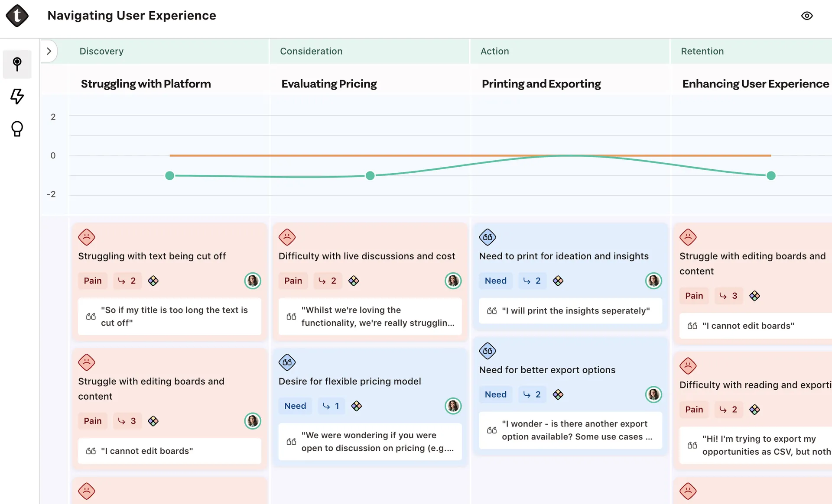Click the Enhancing User Experience step title
The image size is (832, 504).
click(755, 84)
